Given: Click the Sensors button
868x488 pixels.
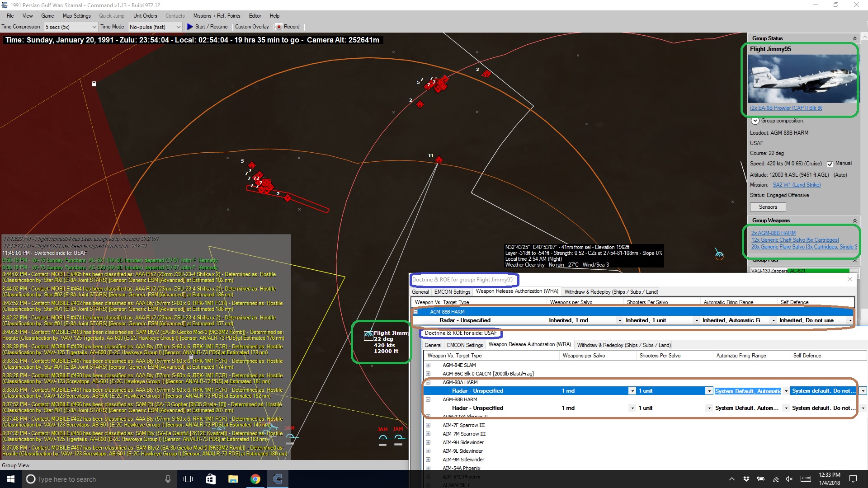Looking at the screenshot, I should pyautogui.click(x=768, y=207).
